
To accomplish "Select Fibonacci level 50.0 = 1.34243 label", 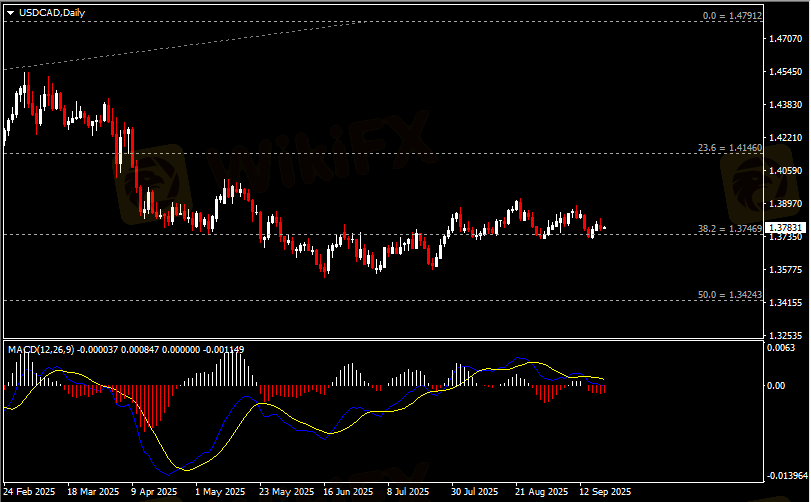I will pos(730,295).
